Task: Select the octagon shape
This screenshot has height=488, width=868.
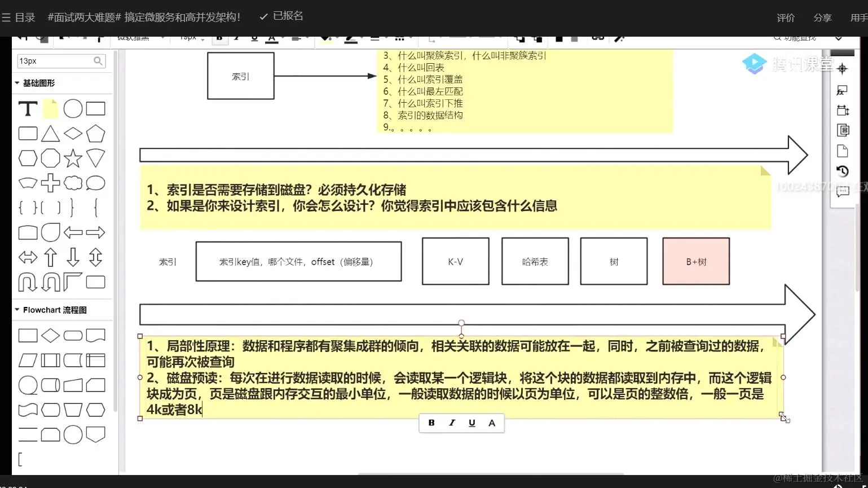Action: pyautogui.click(x=50, y=159)
